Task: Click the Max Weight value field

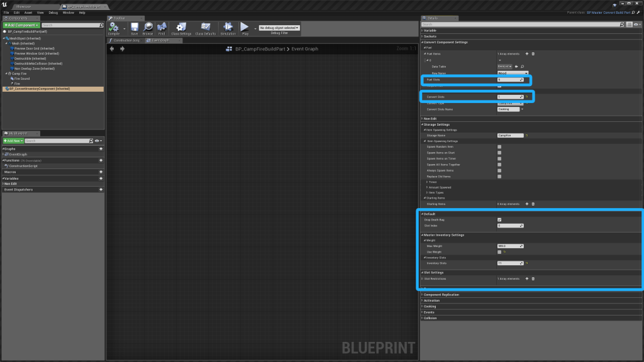Action: click(508, 246)
